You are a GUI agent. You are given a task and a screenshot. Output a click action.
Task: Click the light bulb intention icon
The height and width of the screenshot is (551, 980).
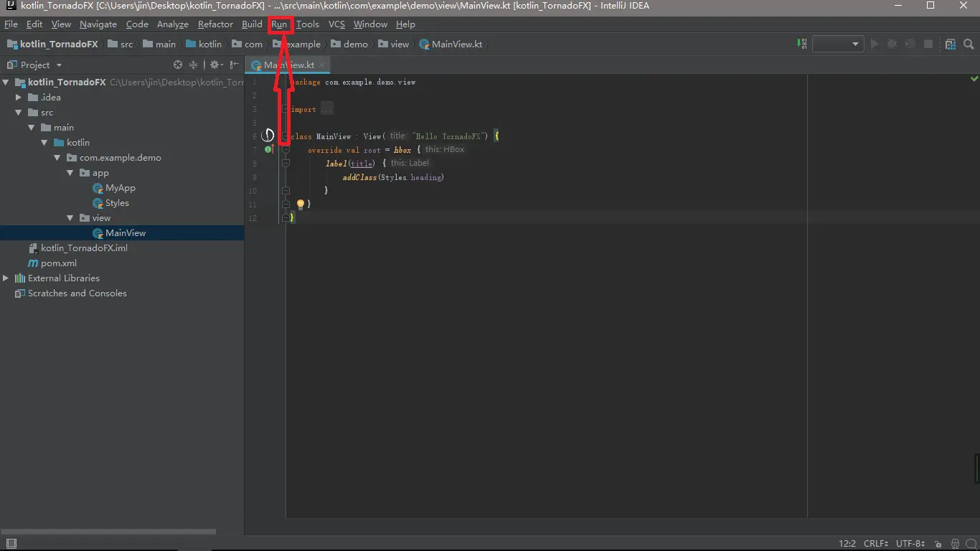(x=301, y=204)
